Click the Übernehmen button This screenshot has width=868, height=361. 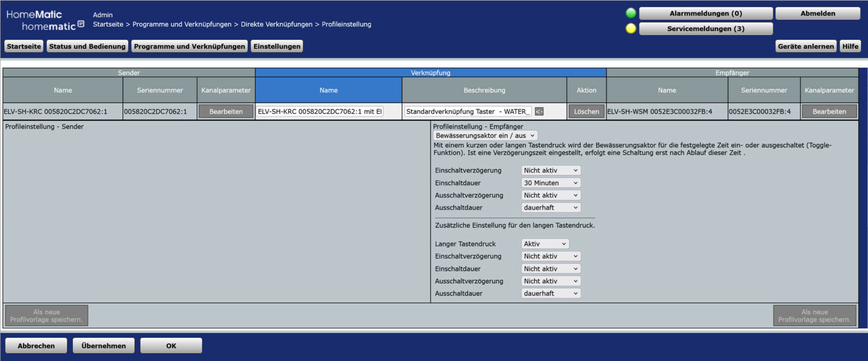point(104,346)
